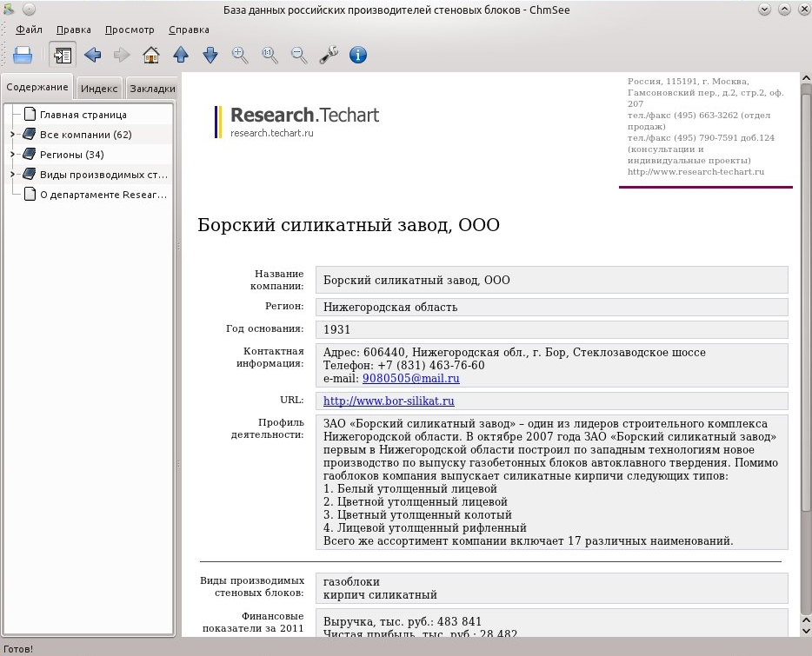Image resolution: width=812 pixels, height=656 pixels.
Task: Zoom in with the plus magnifier
Action: [240, 55]
